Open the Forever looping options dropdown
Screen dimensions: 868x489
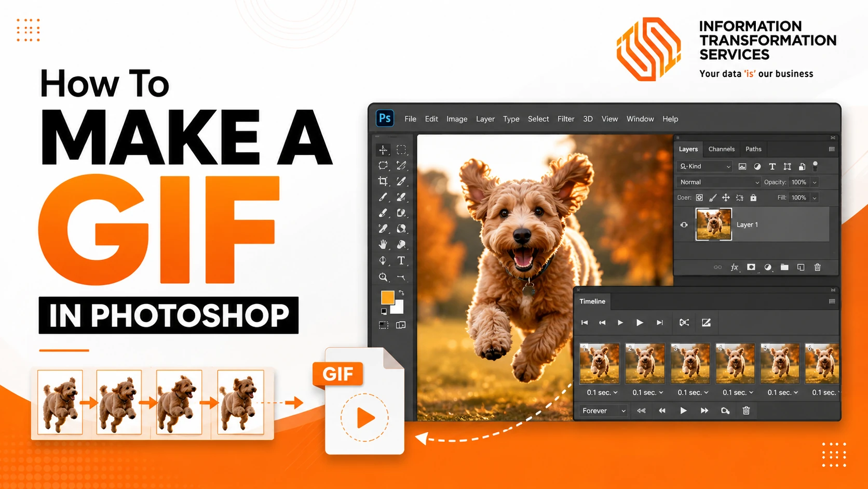coord(604,411)
